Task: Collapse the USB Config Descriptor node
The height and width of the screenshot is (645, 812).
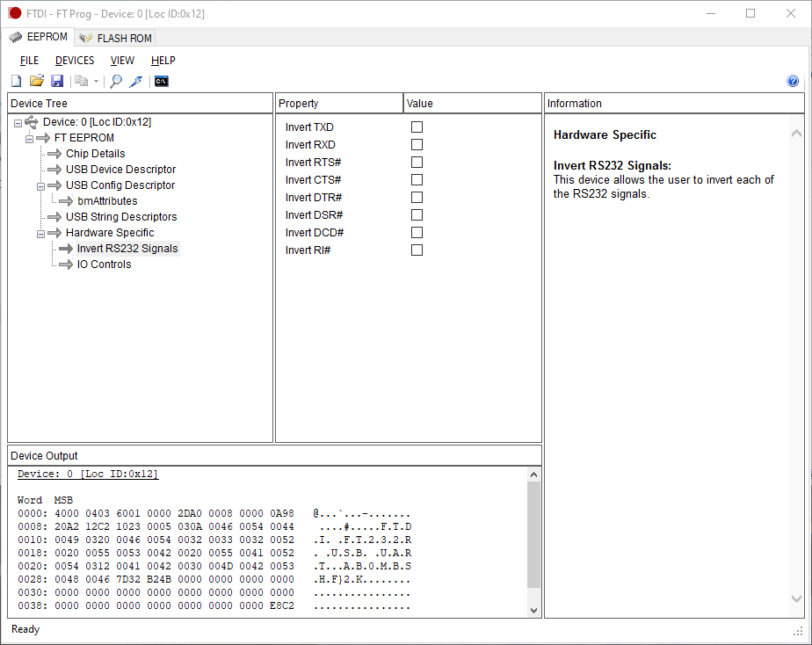Action: (x=41, y=186)
